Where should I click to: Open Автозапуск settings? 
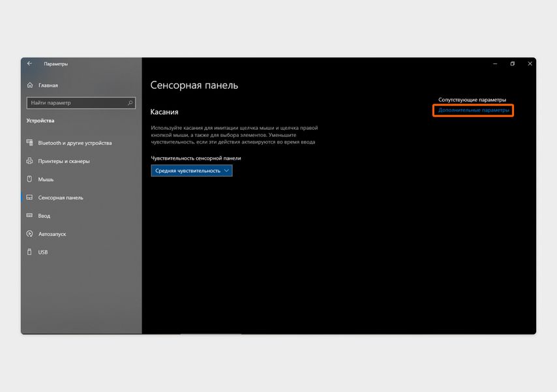[52, 234]
